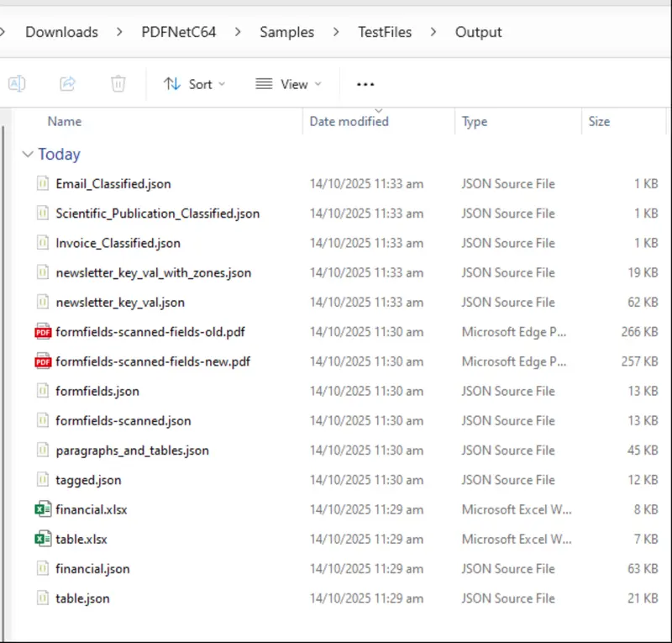Click the tagged.json file name
The image size is (672, 643).
pyautogui.click(x=88, y=480)
